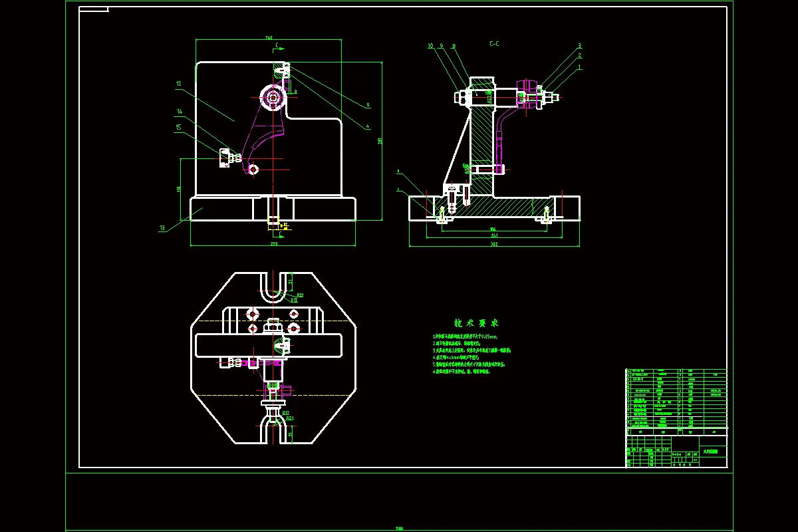Select the 'C-C' section view label
The image size is (798, 532).
coord(494,44)
